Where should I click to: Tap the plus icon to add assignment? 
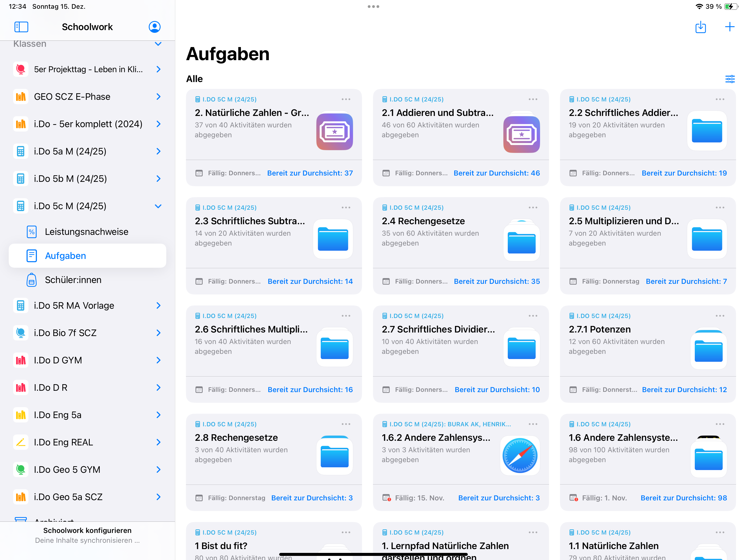pyautogui.click(x=730, y=27)
